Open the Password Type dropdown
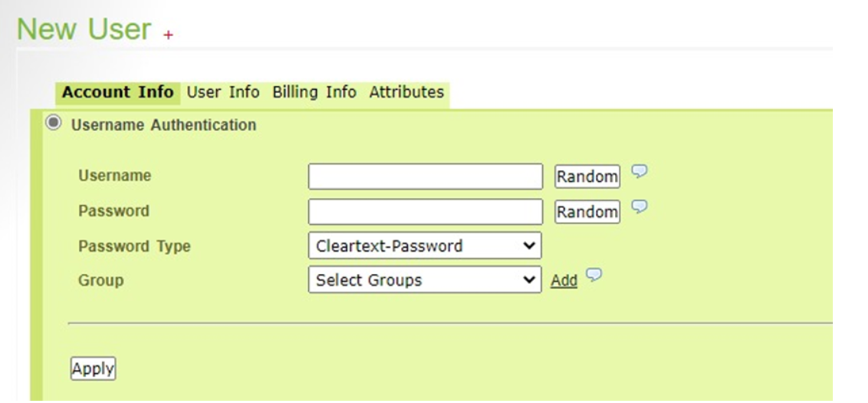This screenshot has width=868, height=403. (x=424, y=246)
